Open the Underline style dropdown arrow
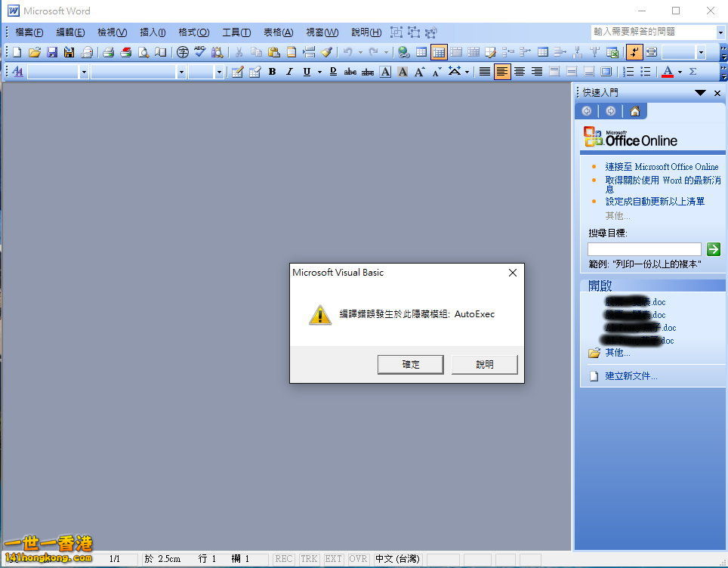Image resolution: width=728 pixels, height=568 pixels. 319,72
